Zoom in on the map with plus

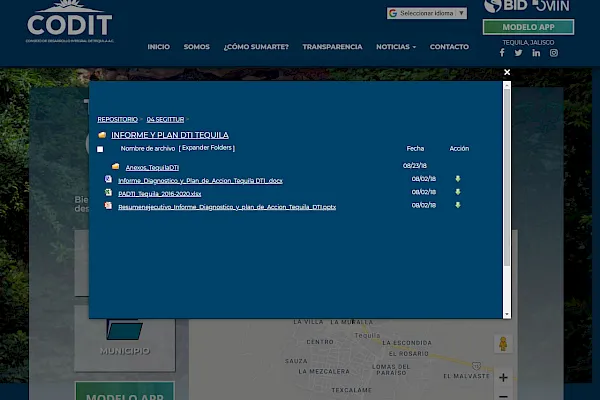(x=503, y=378)
